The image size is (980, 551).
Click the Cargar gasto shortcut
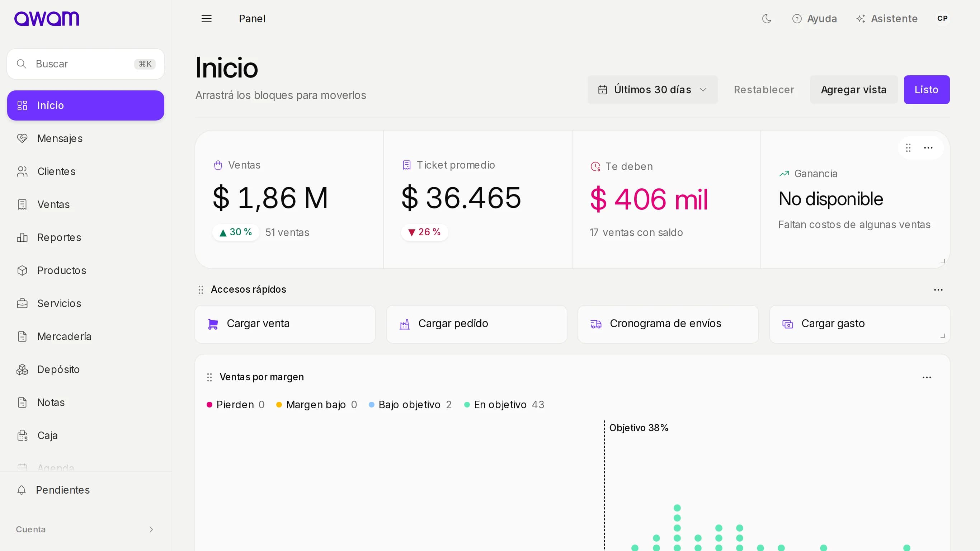coord(860,324)
